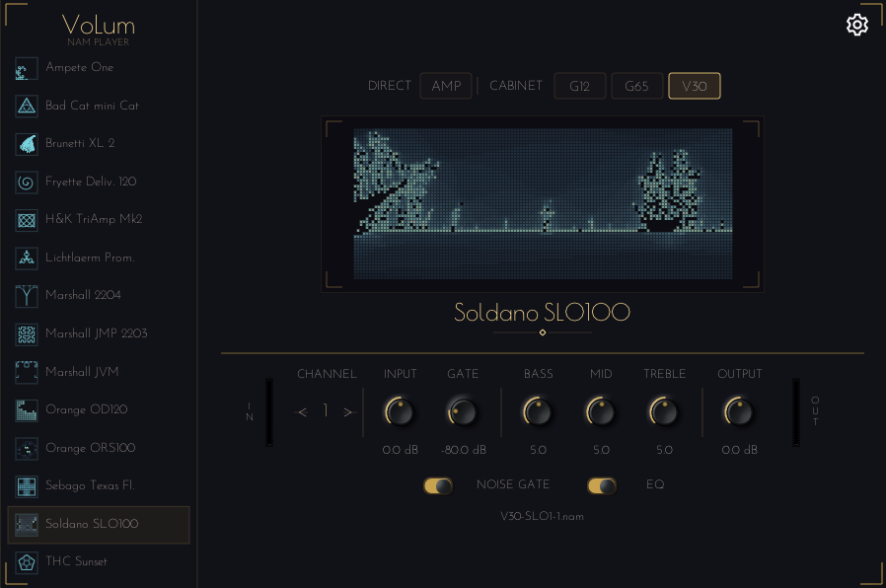
Task: Select Lichtlaerm Prom. amp
Action: (99, 258)
